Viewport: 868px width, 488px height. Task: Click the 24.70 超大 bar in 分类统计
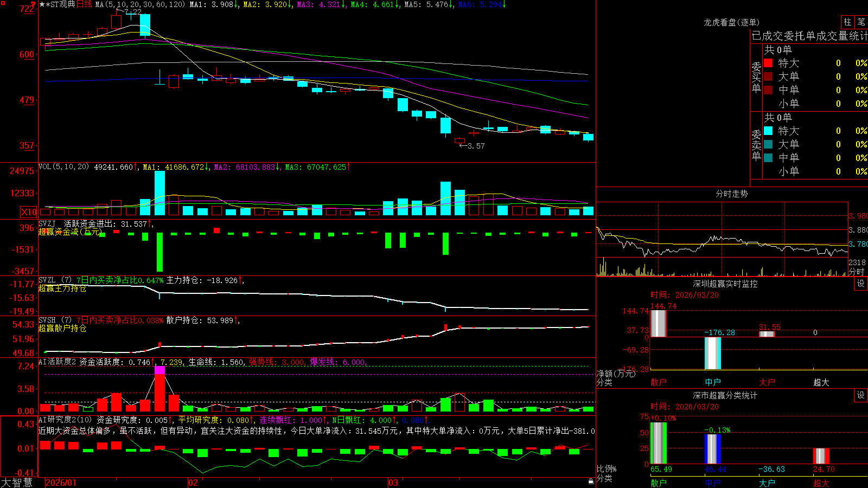pos(821,456)
